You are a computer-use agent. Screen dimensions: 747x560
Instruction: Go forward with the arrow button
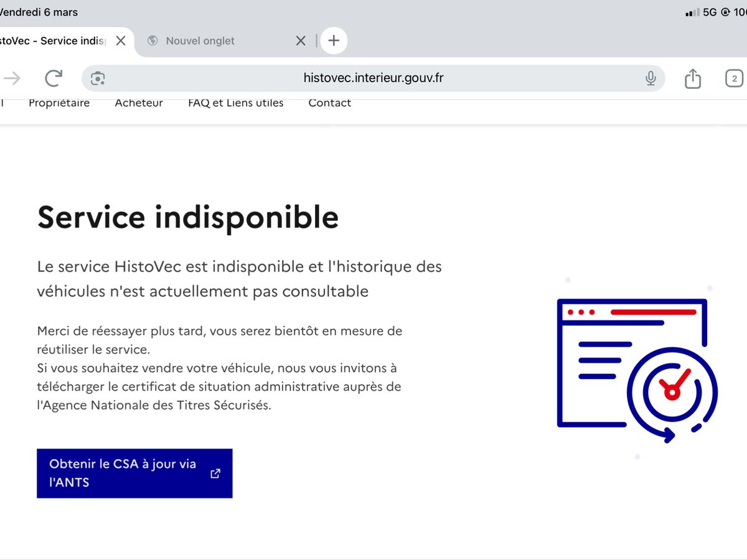[x=12, y=78]
